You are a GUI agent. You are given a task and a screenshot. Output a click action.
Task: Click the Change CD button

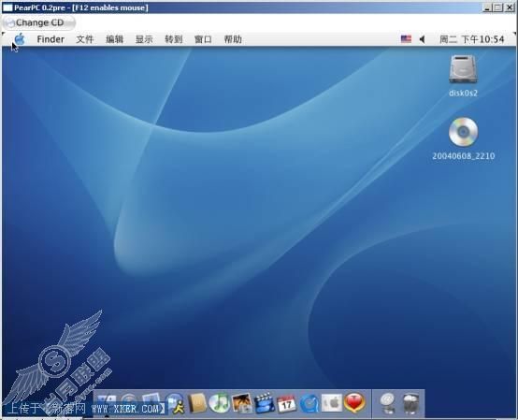(38, 22)
